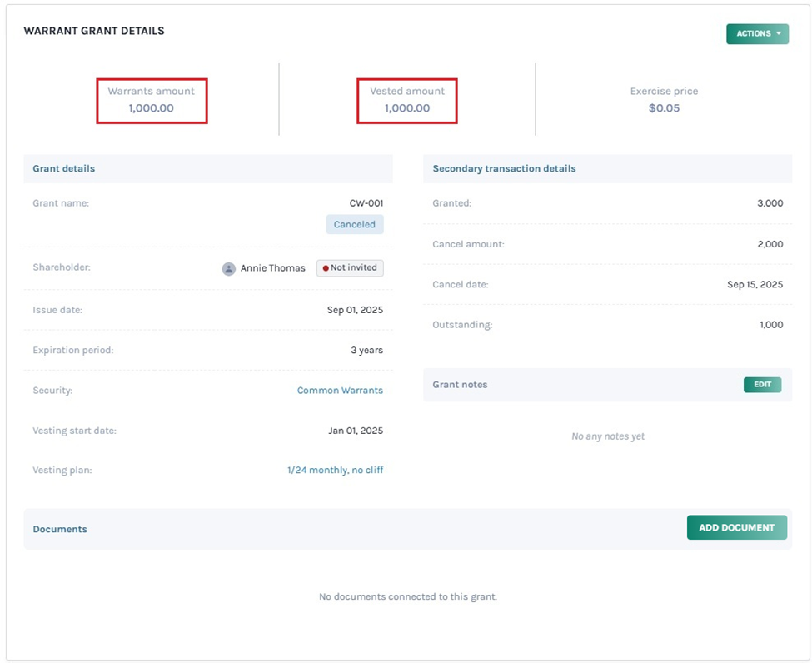This screenshot has width=812, height=663.
Task: Click the Secondary transaction details header
Action: 504,168
